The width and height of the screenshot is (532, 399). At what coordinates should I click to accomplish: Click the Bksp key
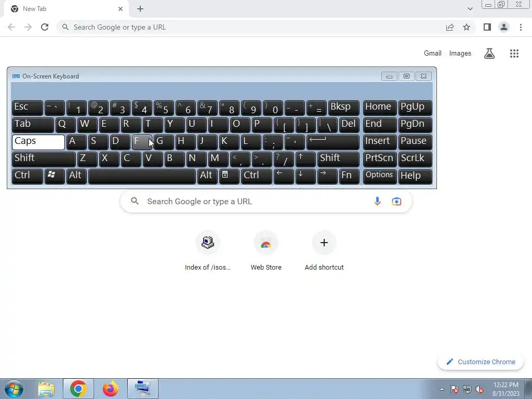(344, 108)
